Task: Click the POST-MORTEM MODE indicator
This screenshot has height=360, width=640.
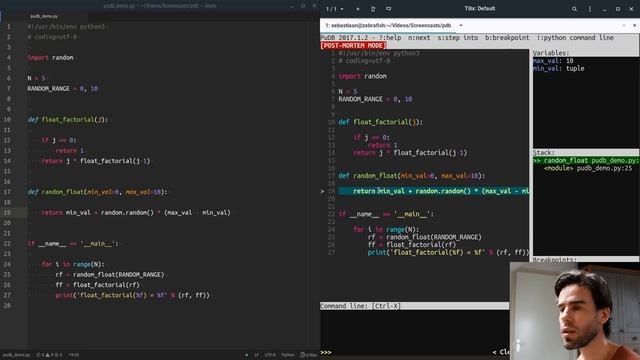Action: (353, 45)
